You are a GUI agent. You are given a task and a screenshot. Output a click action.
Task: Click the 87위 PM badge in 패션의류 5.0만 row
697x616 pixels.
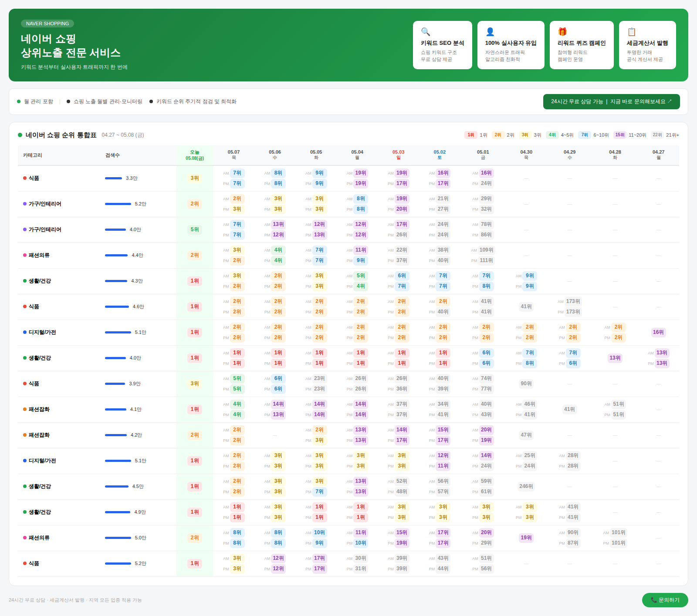tap(573, 543)
